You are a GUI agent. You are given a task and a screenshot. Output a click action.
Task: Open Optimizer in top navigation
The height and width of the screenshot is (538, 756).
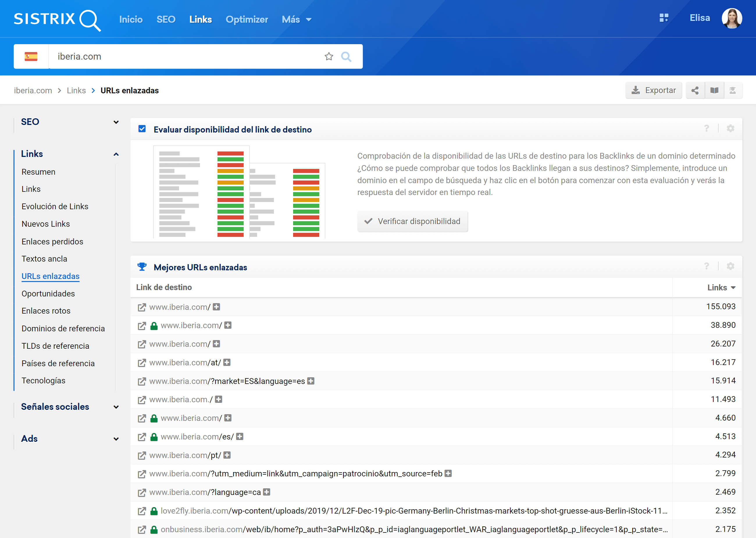point(247,19)
